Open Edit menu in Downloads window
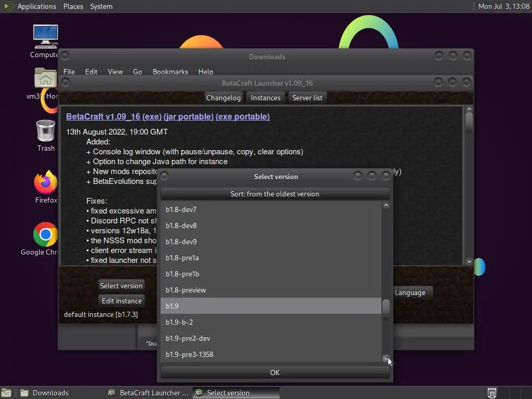The width and height of the screenshot is (532, 399). pos(91,72)
